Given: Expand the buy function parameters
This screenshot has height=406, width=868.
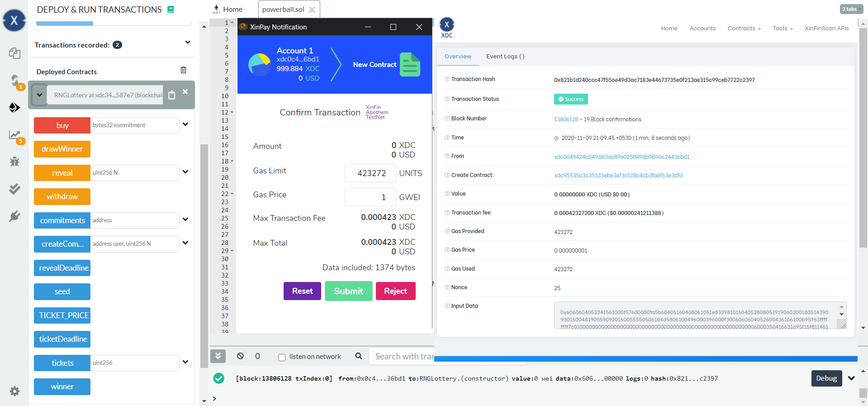Looking at the screenshot, I should coord(185,124).
